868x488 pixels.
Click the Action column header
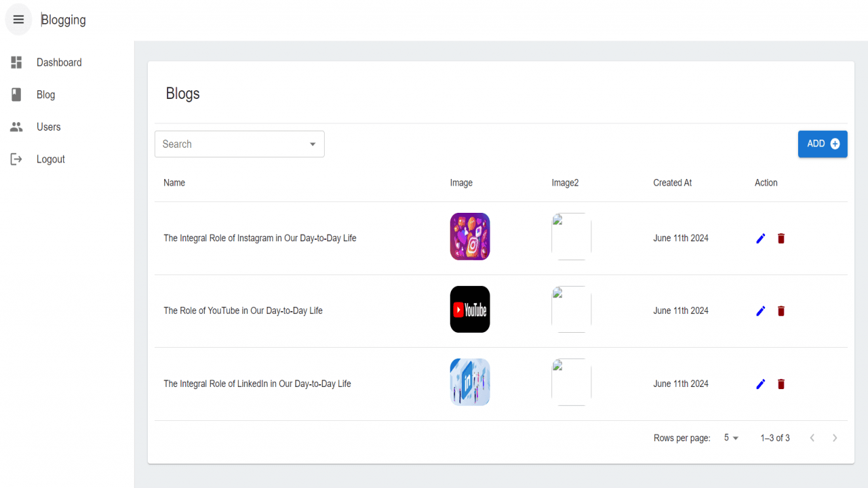click(x=766, y=182)
